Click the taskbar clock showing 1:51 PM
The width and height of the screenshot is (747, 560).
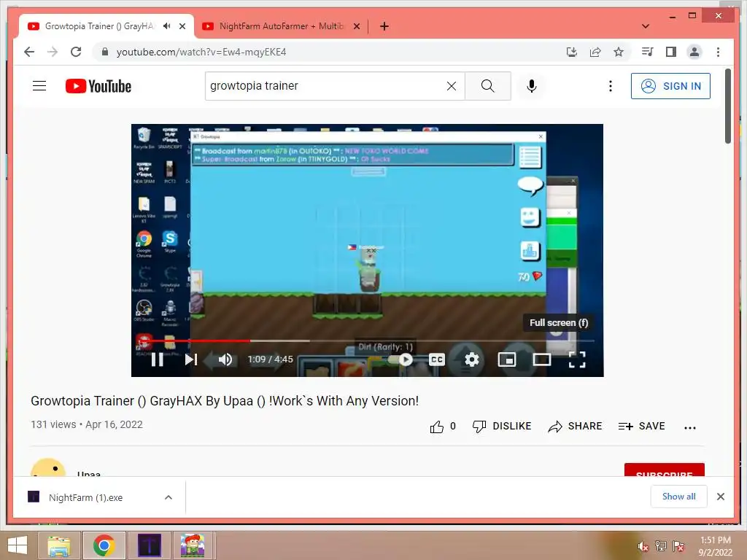coord(715,546)
